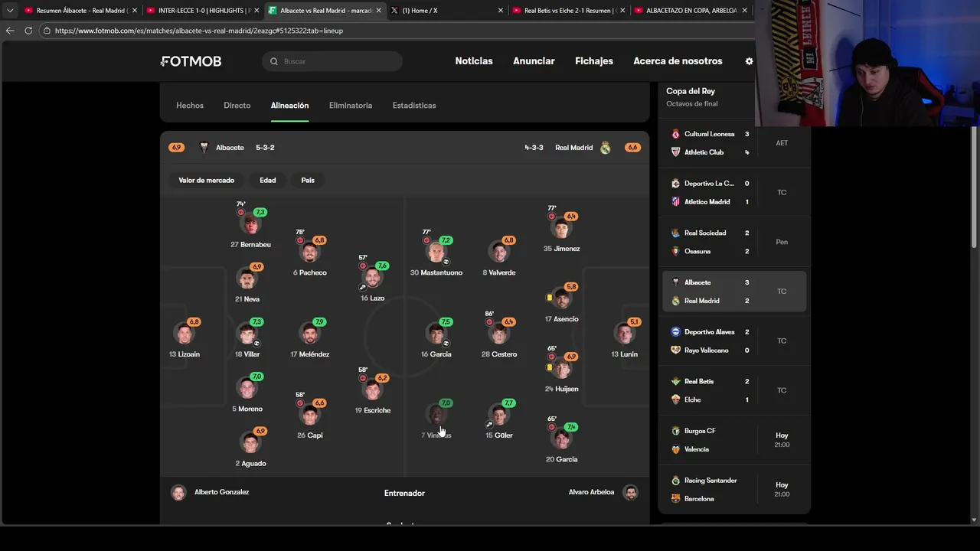Select the Valor de mercado filter
This screenshot has width=980, height=551.
207,180
